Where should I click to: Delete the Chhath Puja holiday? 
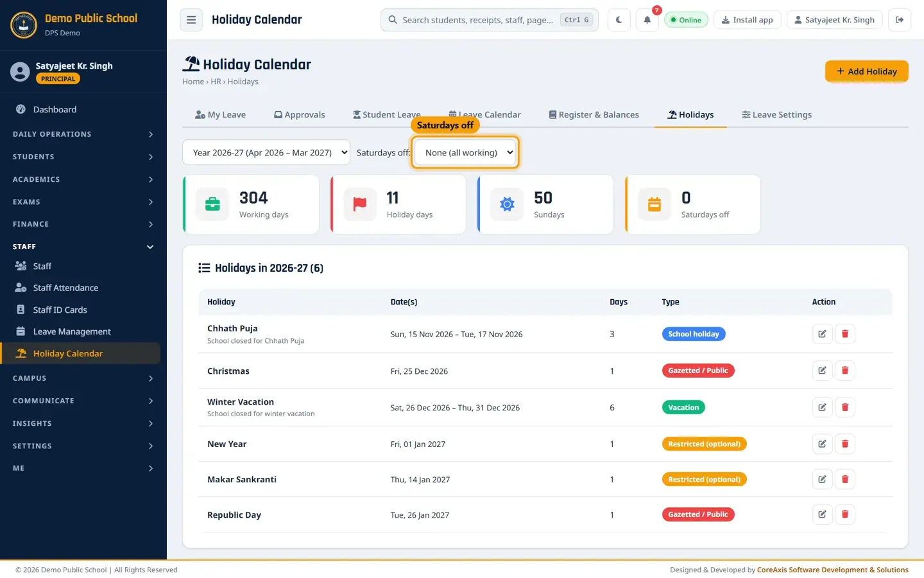tap(845, 334)
